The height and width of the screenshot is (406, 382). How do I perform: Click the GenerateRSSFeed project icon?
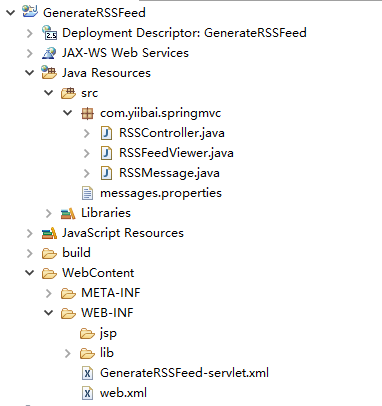pos(30,12)
